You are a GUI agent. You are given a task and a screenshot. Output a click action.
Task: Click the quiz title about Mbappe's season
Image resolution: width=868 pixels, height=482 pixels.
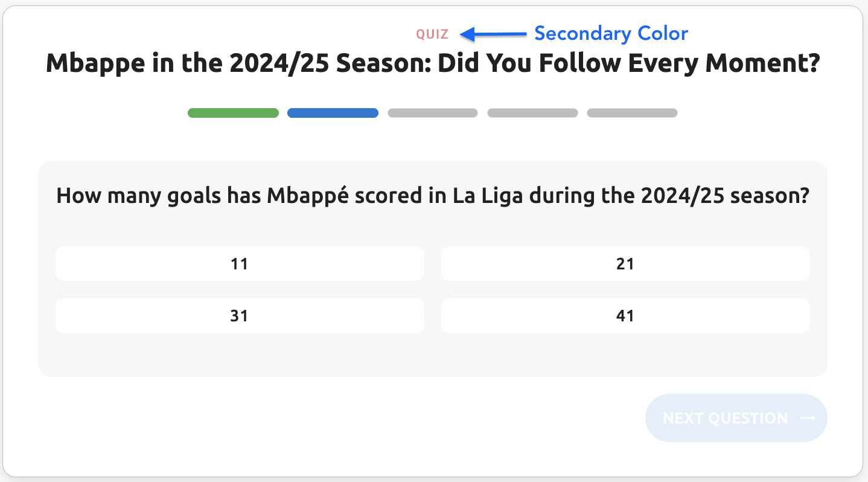click(x=433, y=63)
